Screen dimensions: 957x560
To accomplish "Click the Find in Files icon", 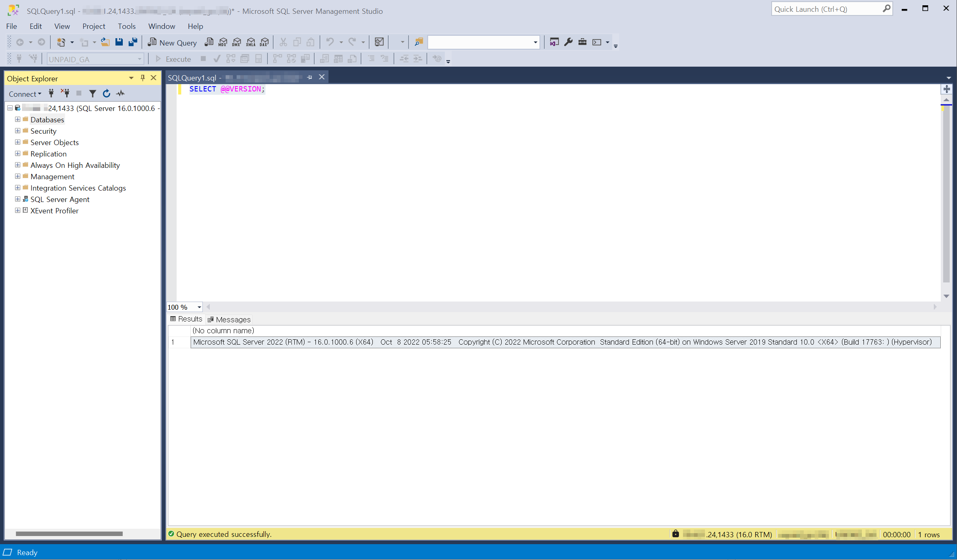I will point(419,42).
